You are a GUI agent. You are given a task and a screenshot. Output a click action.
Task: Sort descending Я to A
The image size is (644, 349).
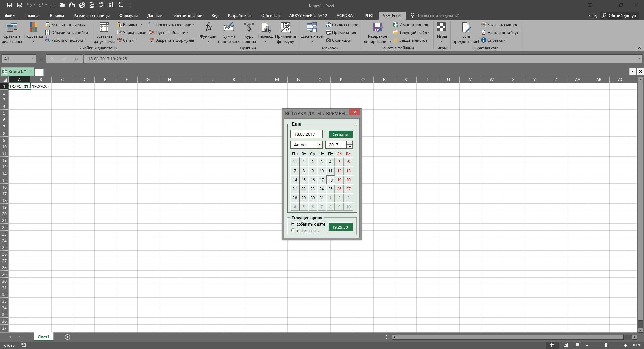pos(121,5)
